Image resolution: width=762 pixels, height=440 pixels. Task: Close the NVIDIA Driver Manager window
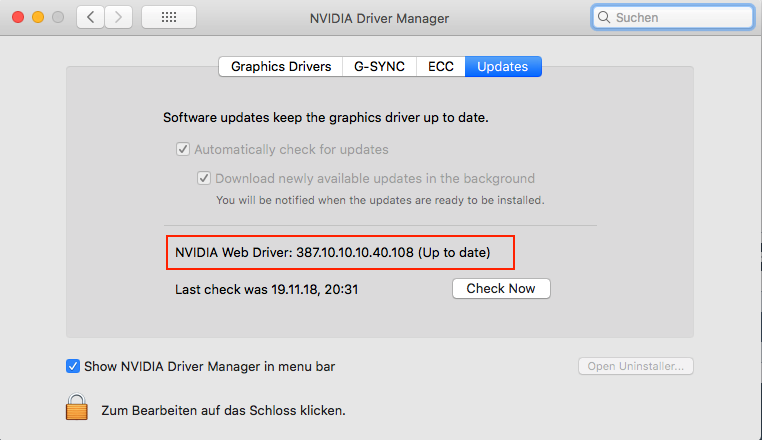[19, 17]
